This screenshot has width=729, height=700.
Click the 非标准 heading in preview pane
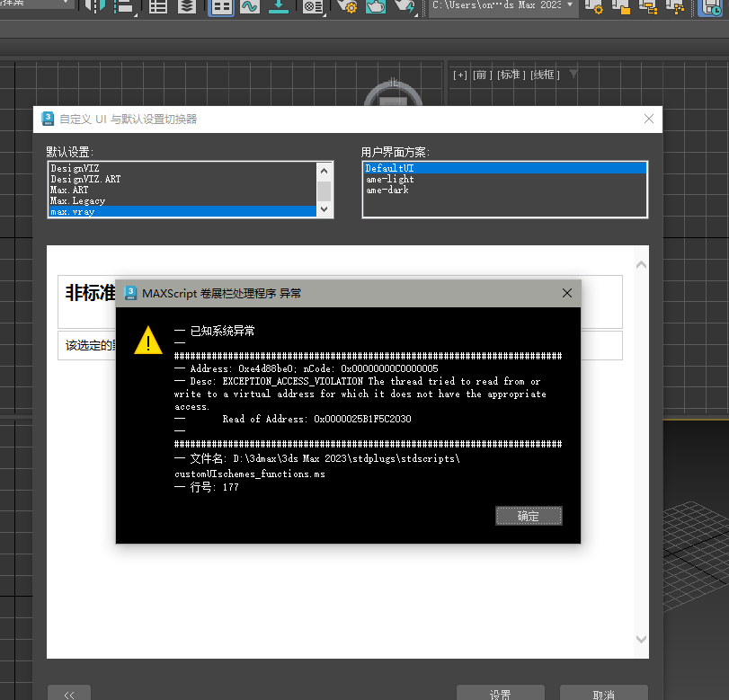pyautogui.click(x=90, y=293)
